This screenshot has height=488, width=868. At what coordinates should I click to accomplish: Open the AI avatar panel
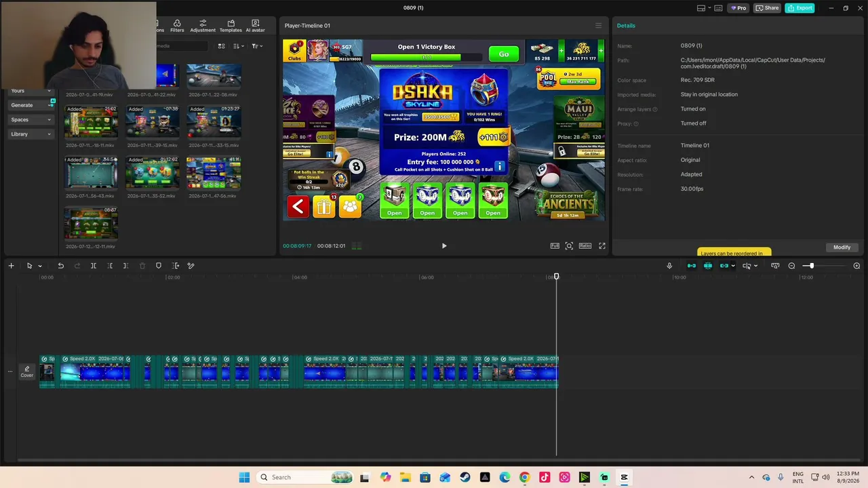[255, 26]
